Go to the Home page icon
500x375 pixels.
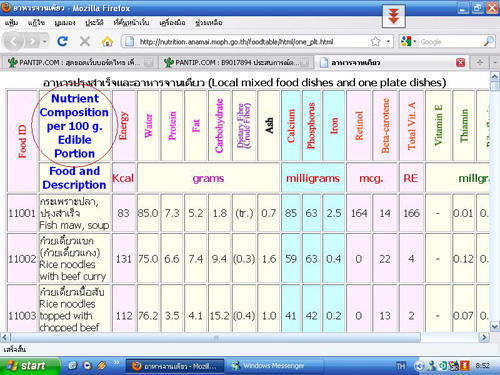(107, 41)
